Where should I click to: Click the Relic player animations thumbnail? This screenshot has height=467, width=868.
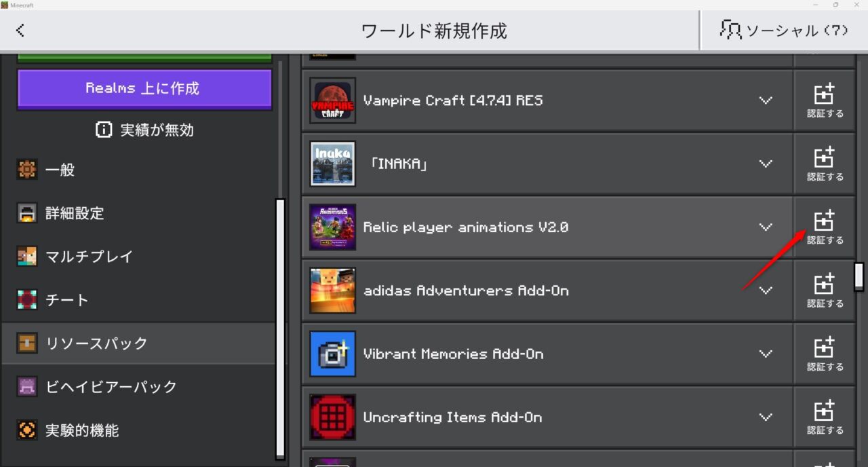tap(332, 227)
